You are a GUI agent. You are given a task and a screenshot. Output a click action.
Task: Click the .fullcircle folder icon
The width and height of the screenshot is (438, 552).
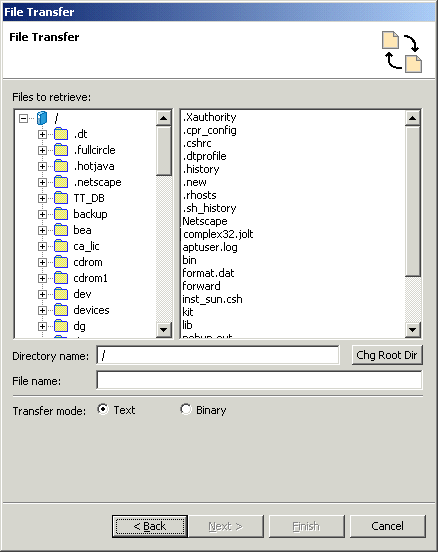pyautogui.click(x=61, y=150)
